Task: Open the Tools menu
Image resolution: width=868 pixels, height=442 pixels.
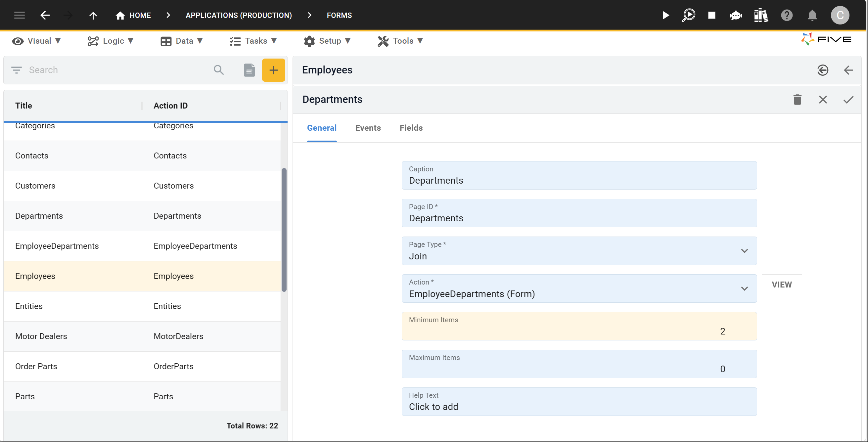Action: pyautogui.click(x=400, y=41)
